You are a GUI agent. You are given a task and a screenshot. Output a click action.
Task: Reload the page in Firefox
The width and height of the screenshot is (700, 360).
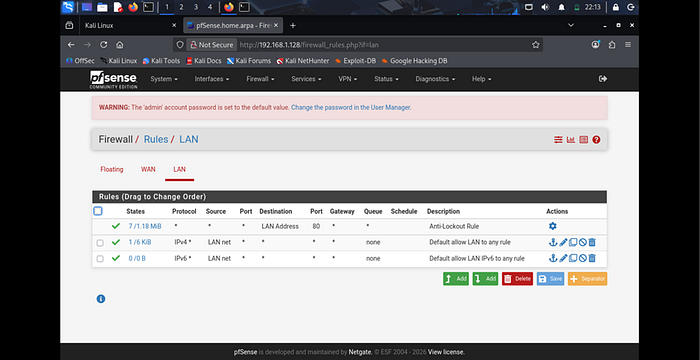(104, 45)
